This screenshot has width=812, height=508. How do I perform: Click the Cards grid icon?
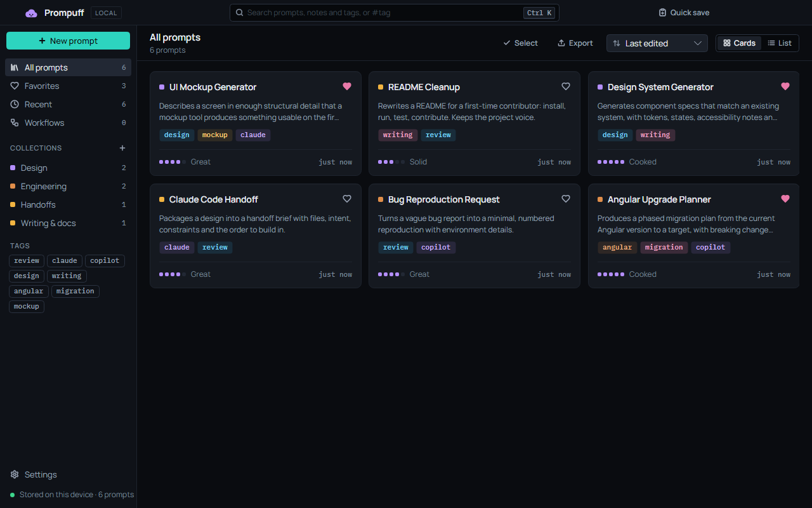click(x=727, y=43)
